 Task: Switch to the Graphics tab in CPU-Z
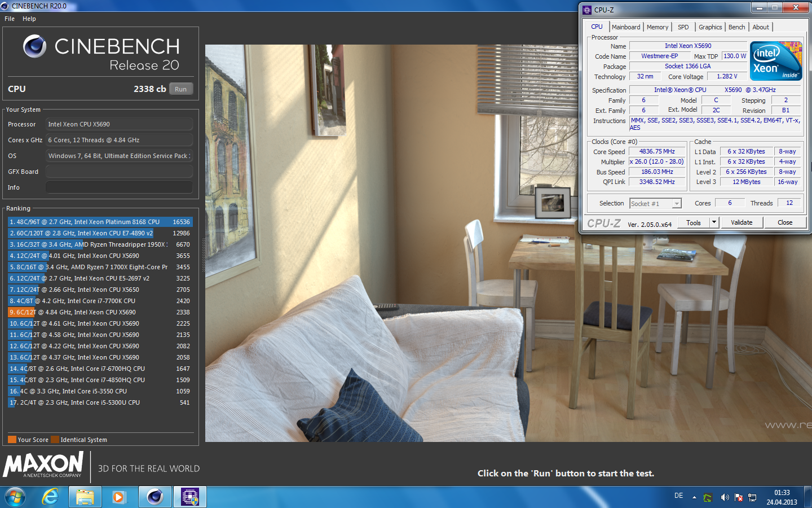click(x=710, y=27)
